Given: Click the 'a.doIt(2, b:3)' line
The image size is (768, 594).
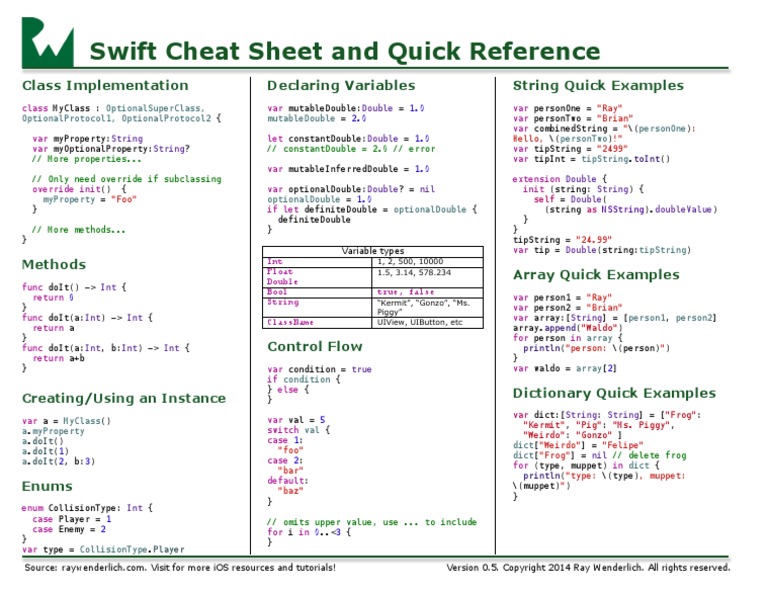Looking at the screenshot, I should point(58,461).
